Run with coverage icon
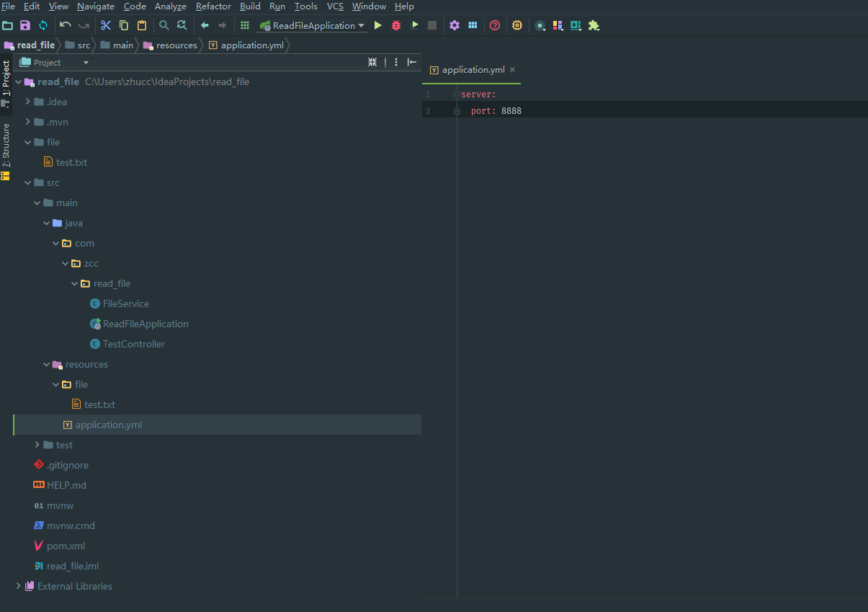This screenshot has width=868, height=612. click(x=415, y=25)
